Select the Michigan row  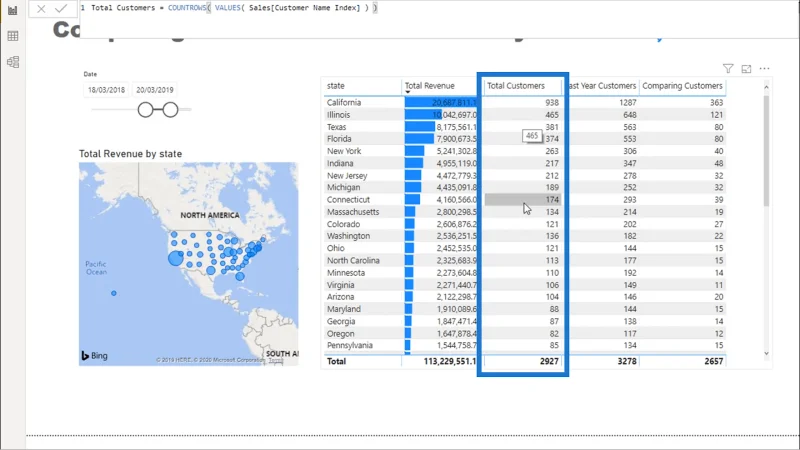[525, 187]
